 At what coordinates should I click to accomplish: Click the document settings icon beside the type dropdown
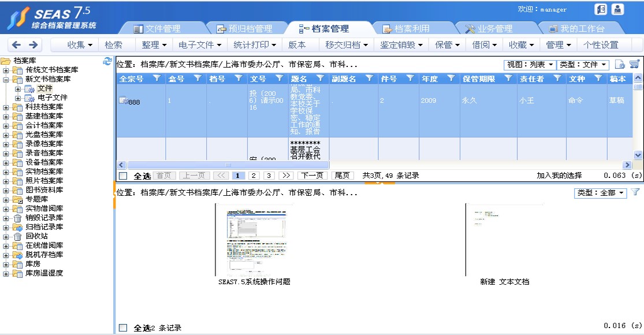pos(620,65)
